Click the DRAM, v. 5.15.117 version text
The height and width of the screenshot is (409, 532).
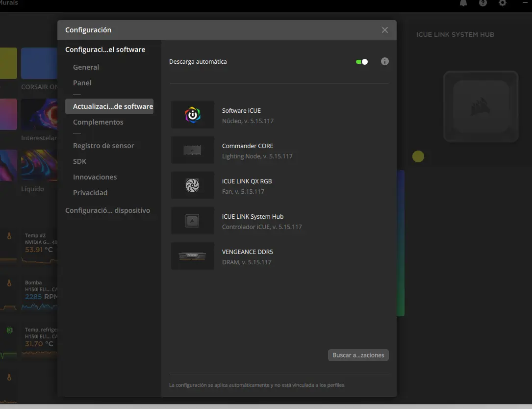(x=247, y=262)
